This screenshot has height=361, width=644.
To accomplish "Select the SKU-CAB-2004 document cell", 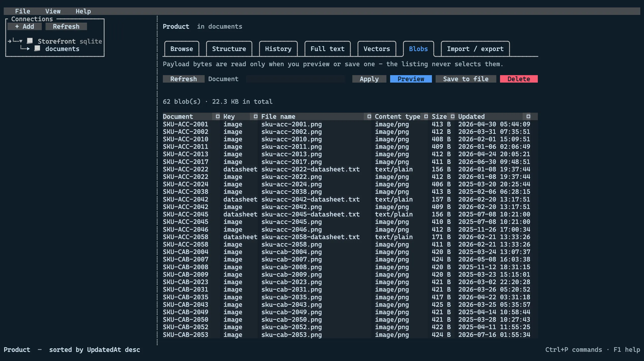I will (x=185, y=252).
